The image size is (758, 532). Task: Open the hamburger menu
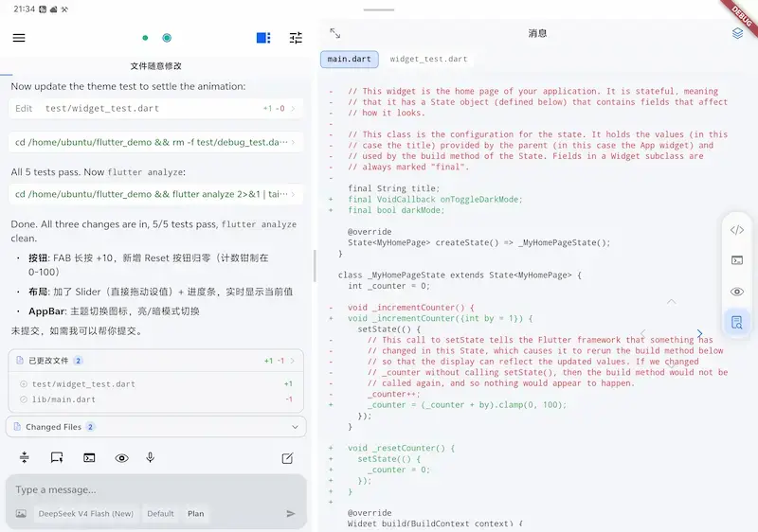[x=19, y=38]
